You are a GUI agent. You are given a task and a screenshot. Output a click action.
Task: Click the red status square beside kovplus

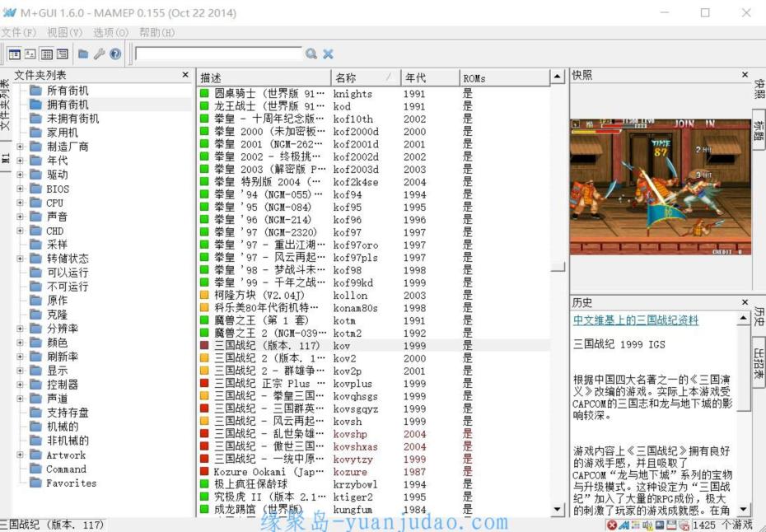click(x=204, y=383)
